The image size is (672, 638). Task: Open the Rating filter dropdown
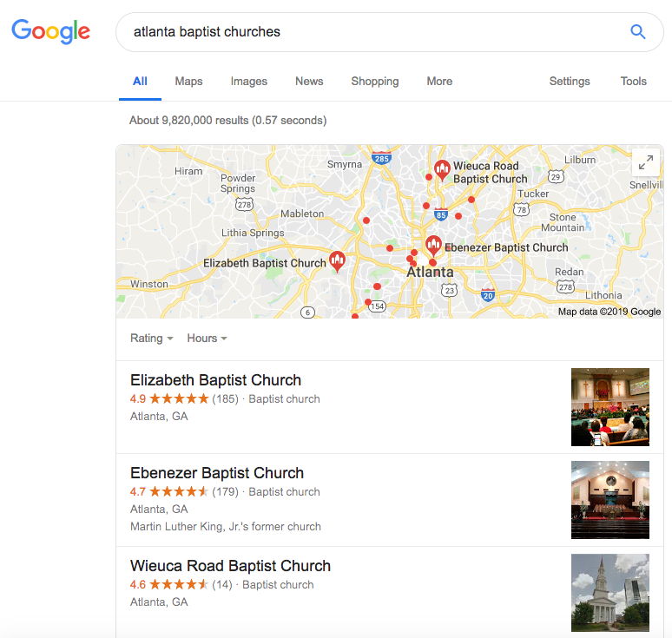(x=151, y=339)
